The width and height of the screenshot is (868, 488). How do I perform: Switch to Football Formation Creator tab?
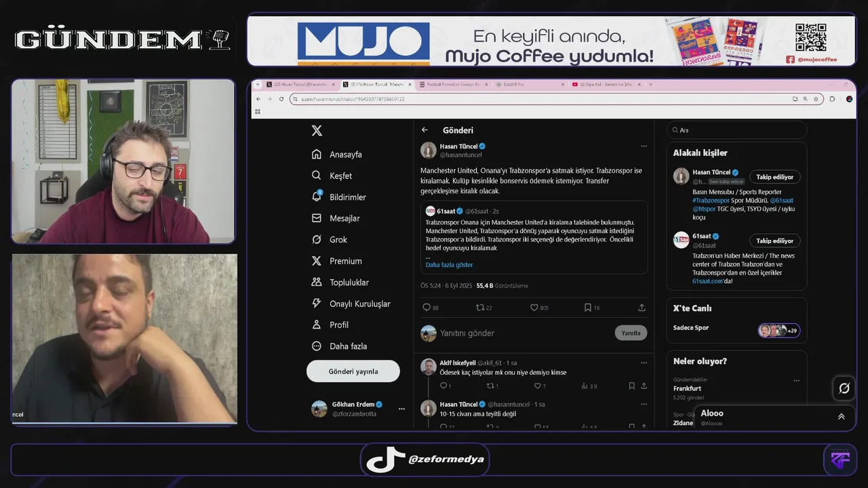(453, 85)
